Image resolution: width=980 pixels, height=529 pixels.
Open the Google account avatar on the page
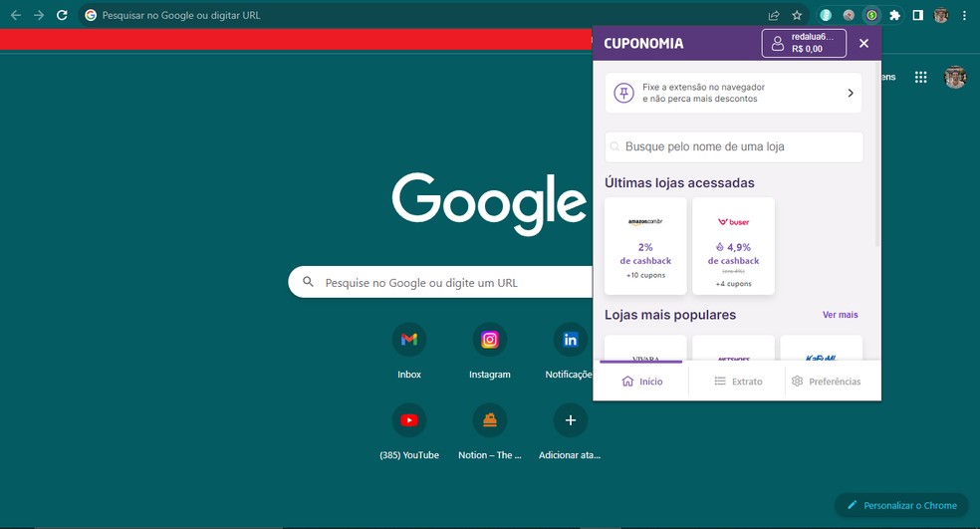coord(955,77)
